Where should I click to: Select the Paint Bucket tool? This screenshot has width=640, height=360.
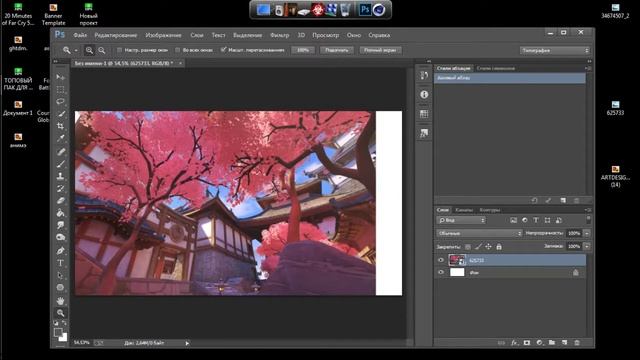(60, 213)
